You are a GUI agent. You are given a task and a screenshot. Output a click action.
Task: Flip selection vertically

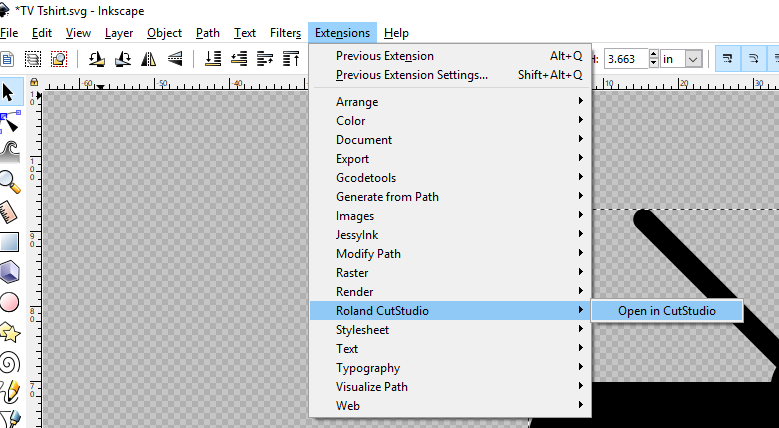point(175,59)
